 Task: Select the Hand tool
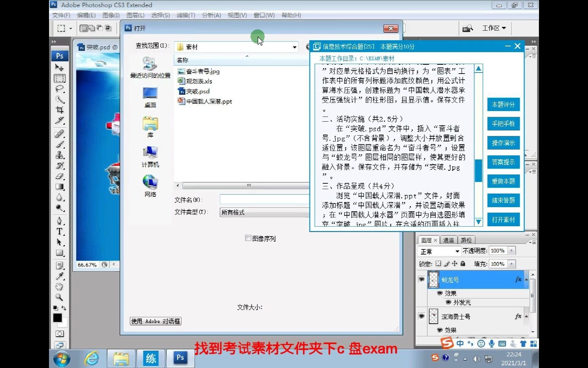[60, 287]
